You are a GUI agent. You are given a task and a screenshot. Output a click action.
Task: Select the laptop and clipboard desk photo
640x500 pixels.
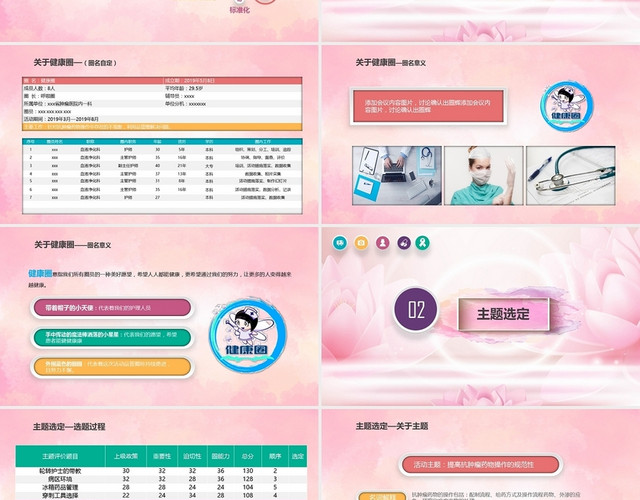tap(397, 176)
